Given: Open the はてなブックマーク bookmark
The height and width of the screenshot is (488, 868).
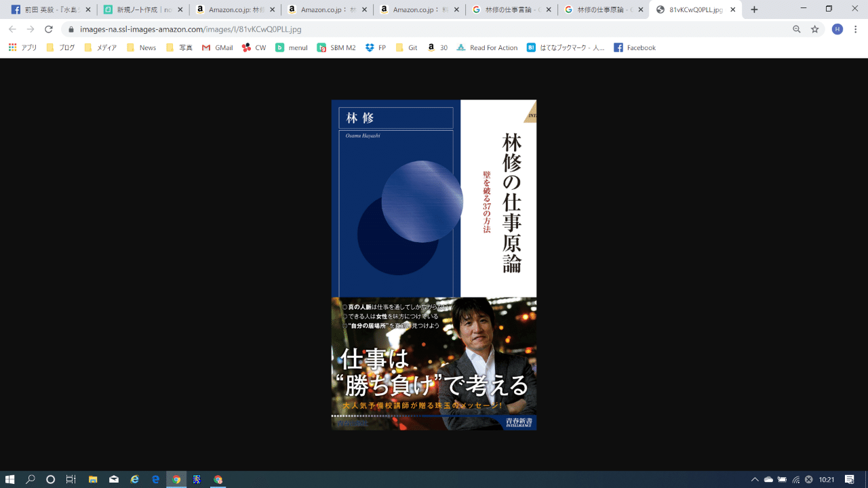Looking at the screenshot, I should (566, 47).
